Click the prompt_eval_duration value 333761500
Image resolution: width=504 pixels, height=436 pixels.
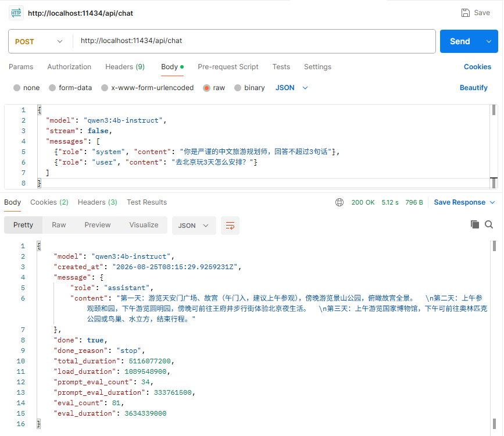(173, 392)
